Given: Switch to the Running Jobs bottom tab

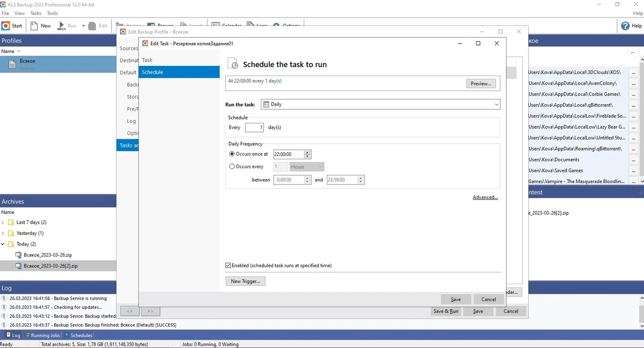Looking at the screenshot, I should pos(42,335).
